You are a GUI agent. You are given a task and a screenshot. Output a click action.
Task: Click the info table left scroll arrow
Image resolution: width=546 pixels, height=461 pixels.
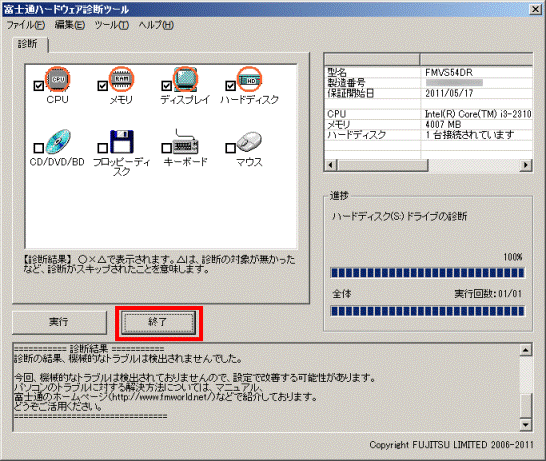(330, 165)
